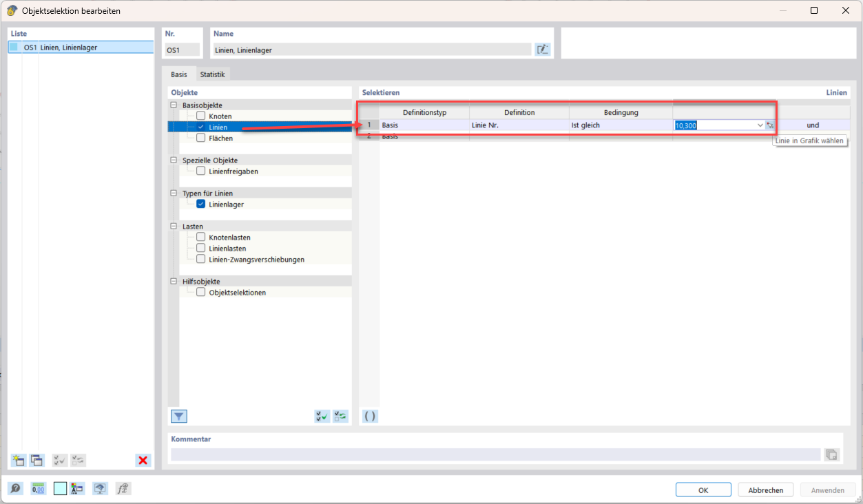Collapse the Basisobjekte tree group

(x=174, y=105)
